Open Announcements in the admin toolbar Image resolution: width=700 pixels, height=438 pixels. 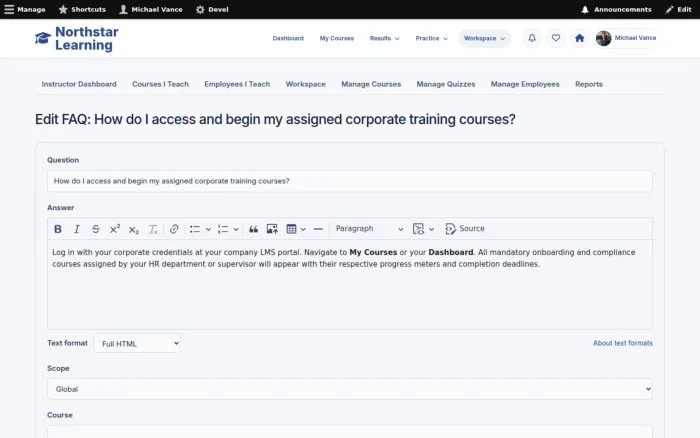616,9
